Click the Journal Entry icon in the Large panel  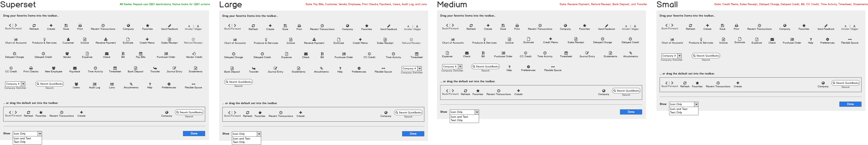coord(275,68)
